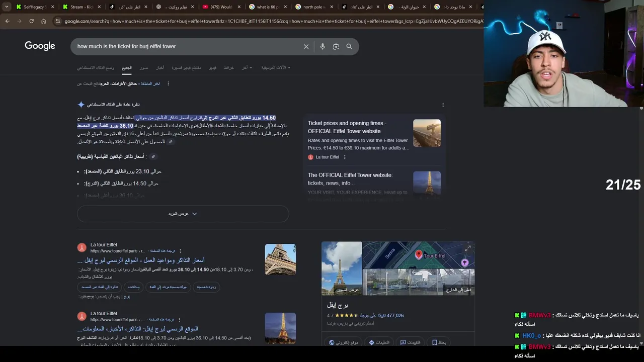The width and height of the screenshot is (644, 362).
Task: Open three-dot menu next to La tour Eiffel source
Action: [345, 157]
